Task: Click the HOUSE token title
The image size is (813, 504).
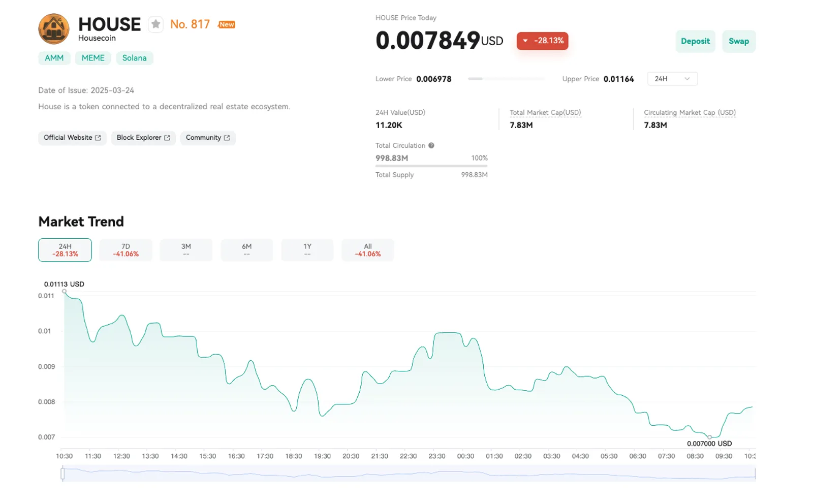Action: point(109,24)
